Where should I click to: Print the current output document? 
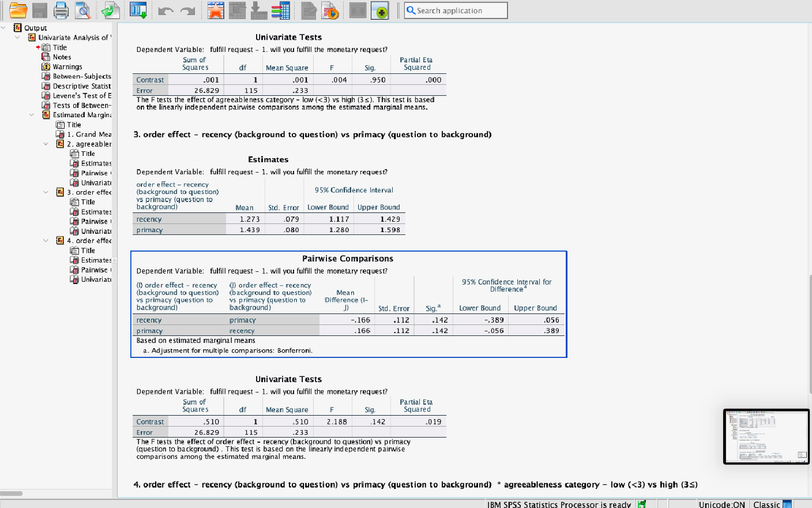(61, 10)
